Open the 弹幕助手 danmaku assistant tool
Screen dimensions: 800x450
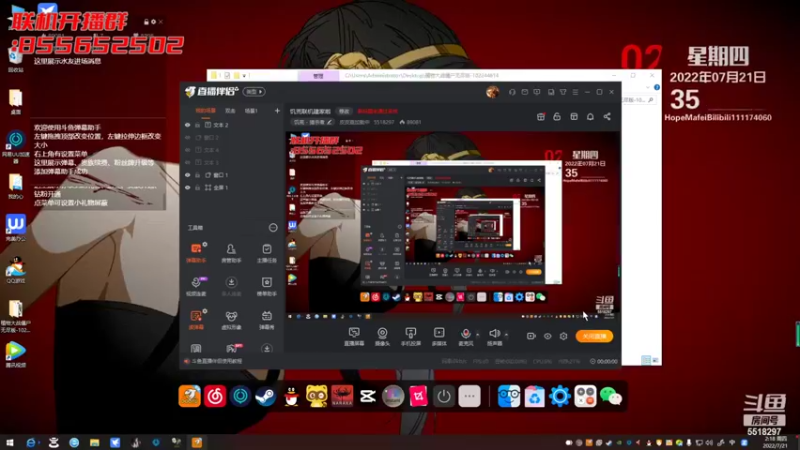pyautogui.click(x=196, y=253)
